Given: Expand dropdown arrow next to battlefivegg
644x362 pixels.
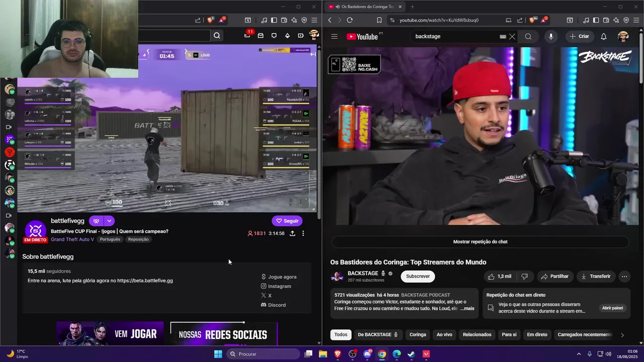Looking at the screenshot, I should pos(109,221).
